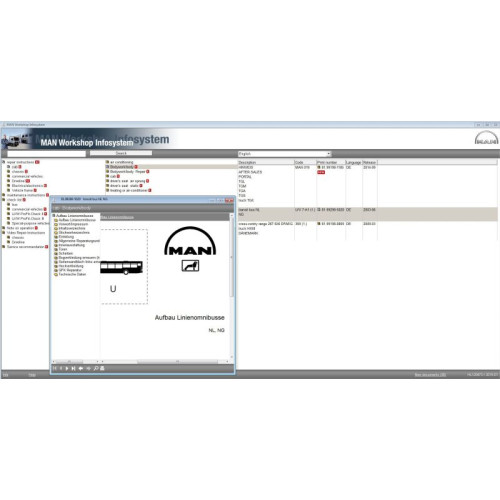Select driver's seat air sprung entry

coord(128,181)
